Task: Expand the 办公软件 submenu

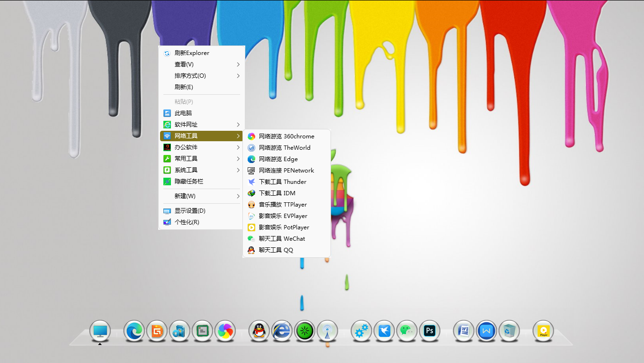Action: coord(201,147)
